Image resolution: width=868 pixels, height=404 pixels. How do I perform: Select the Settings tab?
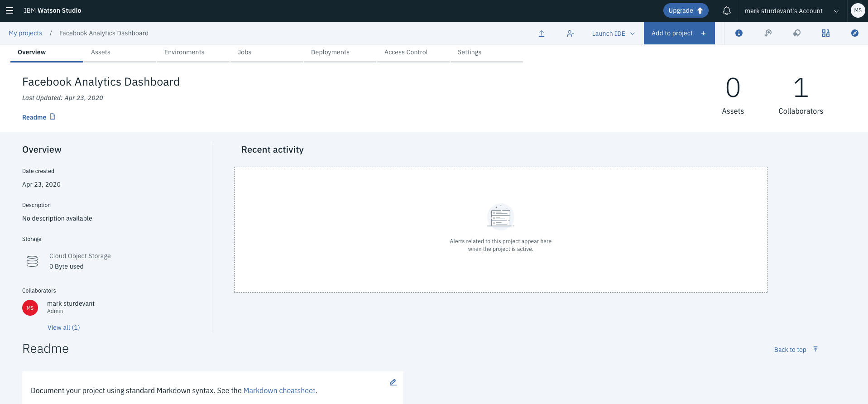point(487,53)
